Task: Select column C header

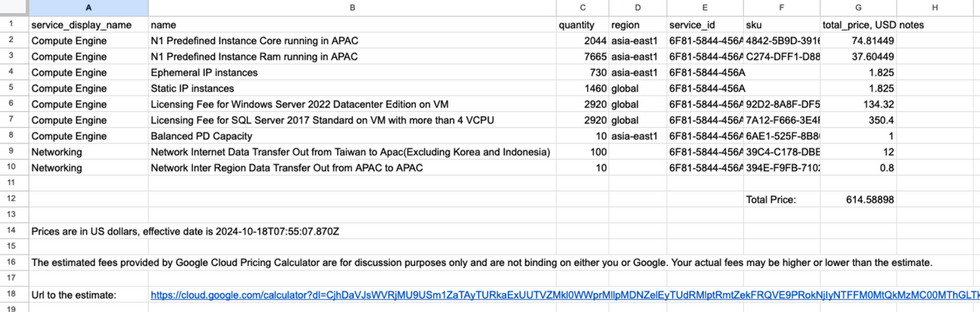Action: (582, 8)
